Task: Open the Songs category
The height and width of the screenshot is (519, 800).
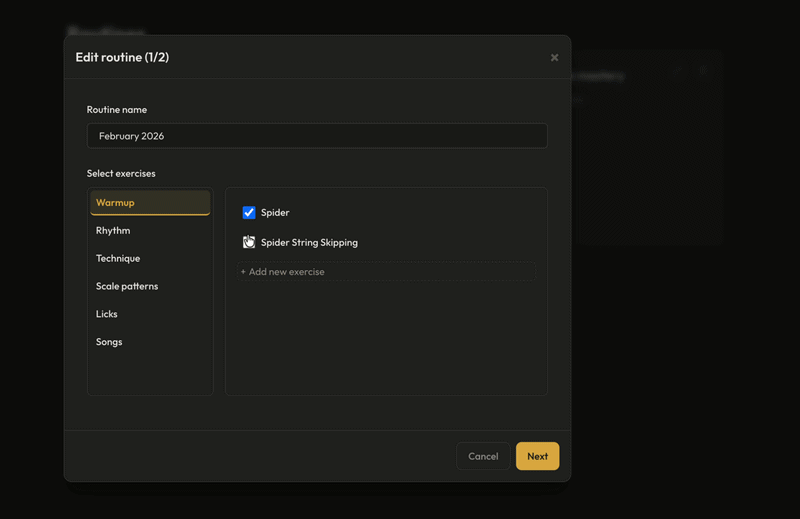Action: (x=150, y=342)
